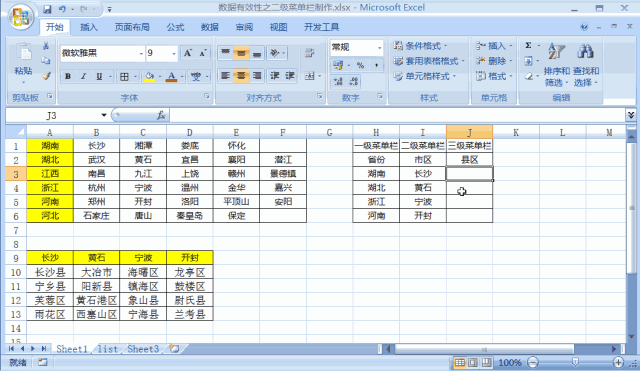Decrease decimal places
The width and height of the screenshot is (640, 371).
353,82
